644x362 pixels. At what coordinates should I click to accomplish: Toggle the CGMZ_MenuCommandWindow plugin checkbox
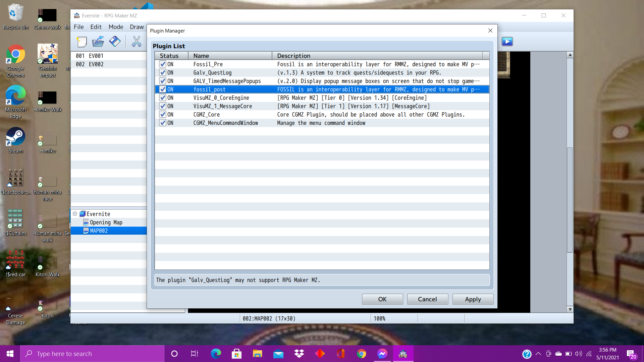pos(163,123)
